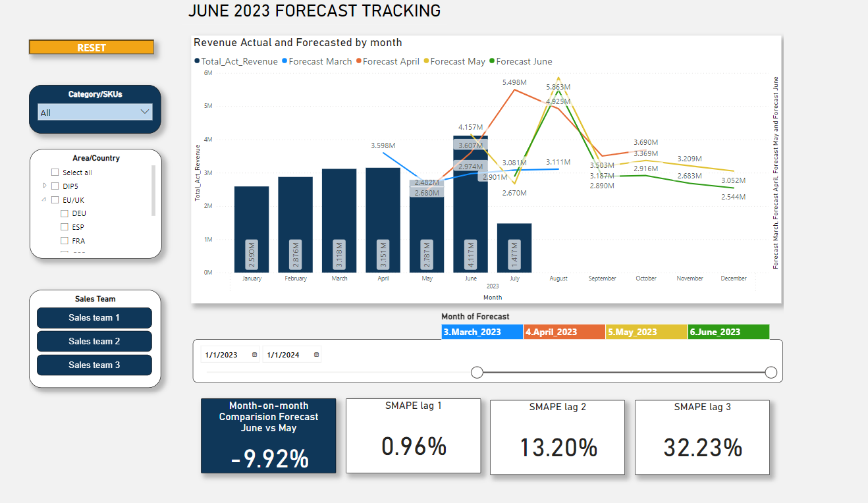The image size is (868, 503).
Task: Select the July revenue bar
Action: 514,248
